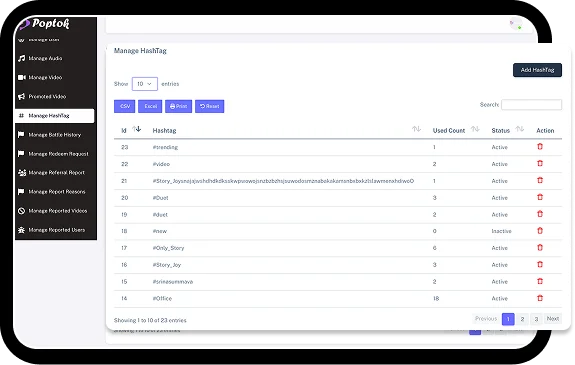The image size is (575, 365).
Task: Open Manage Referral Report page
Action: click(55, 172)
